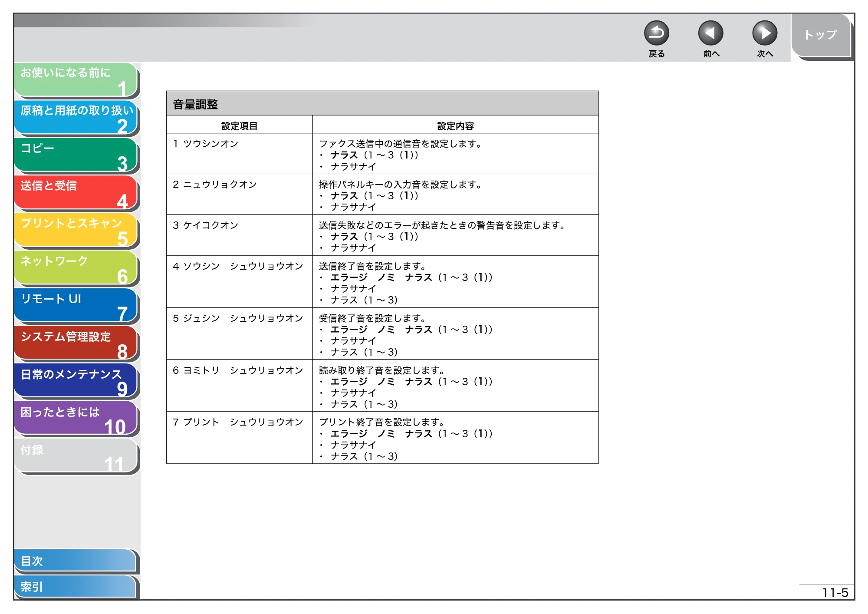Go to the トップ page tab

(820, 35)
